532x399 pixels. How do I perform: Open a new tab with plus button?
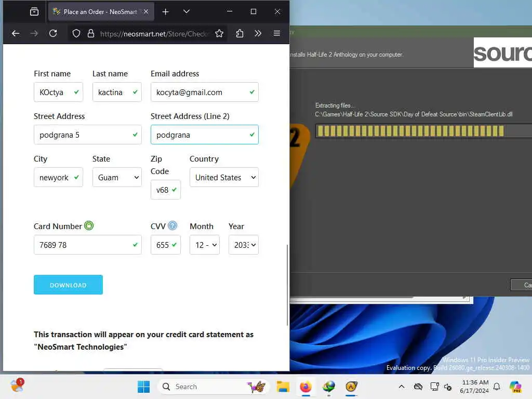tap(165, 12)
